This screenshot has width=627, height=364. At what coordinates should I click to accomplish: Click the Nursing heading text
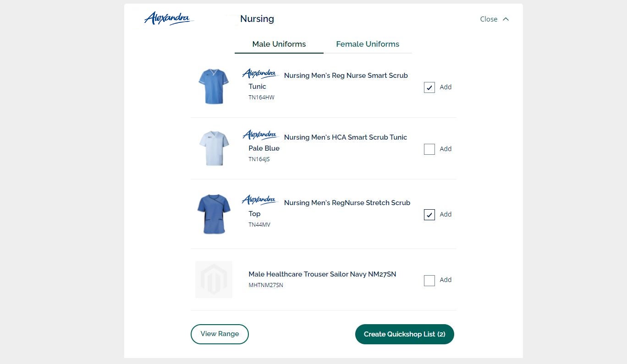click(x=257, y=19)
